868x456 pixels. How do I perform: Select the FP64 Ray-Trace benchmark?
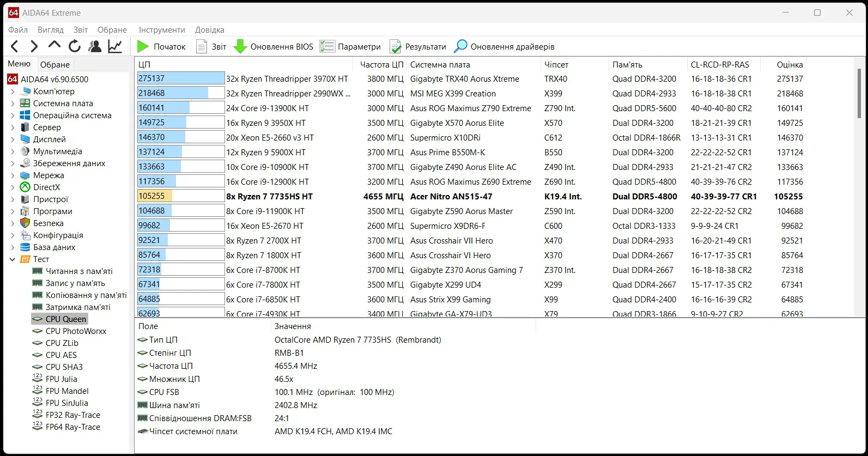click(x=66, y=427)
